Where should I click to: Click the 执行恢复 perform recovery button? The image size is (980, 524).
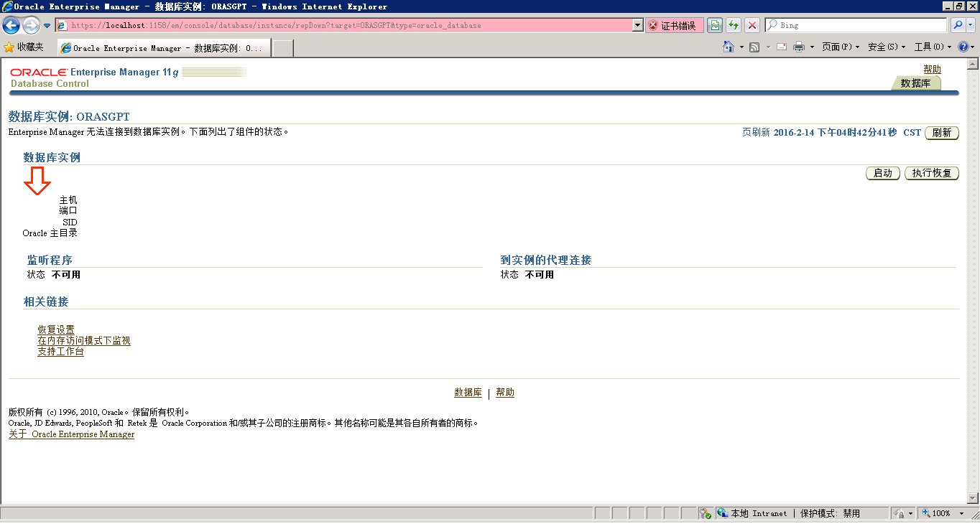coord(932,173)
